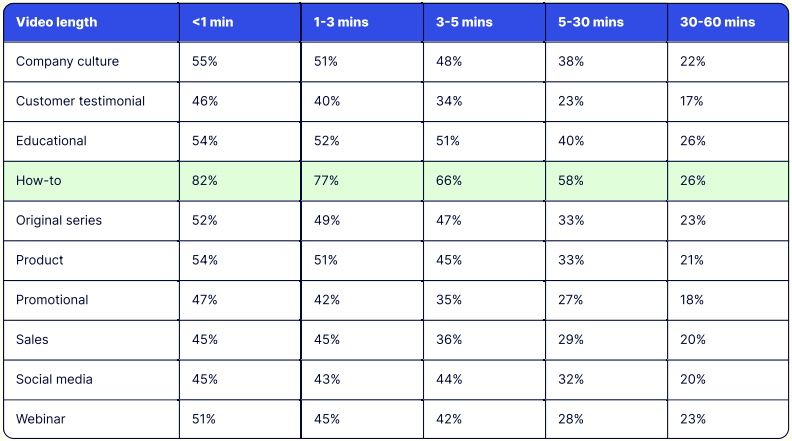Click the 1-3 mins column header
The width and height of the screenshot is (792, 441).
pos(339,22)
